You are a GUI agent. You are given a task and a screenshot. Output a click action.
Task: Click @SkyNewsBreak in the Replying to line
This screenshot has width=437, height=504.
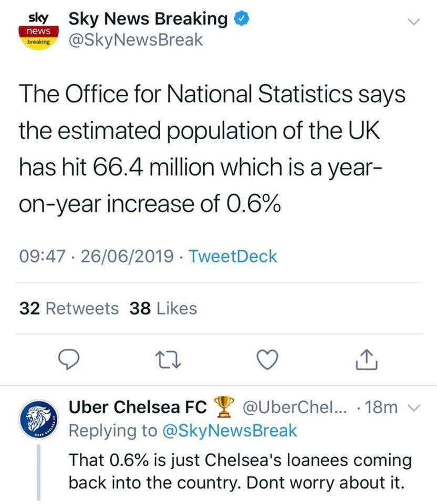point(229,431)
